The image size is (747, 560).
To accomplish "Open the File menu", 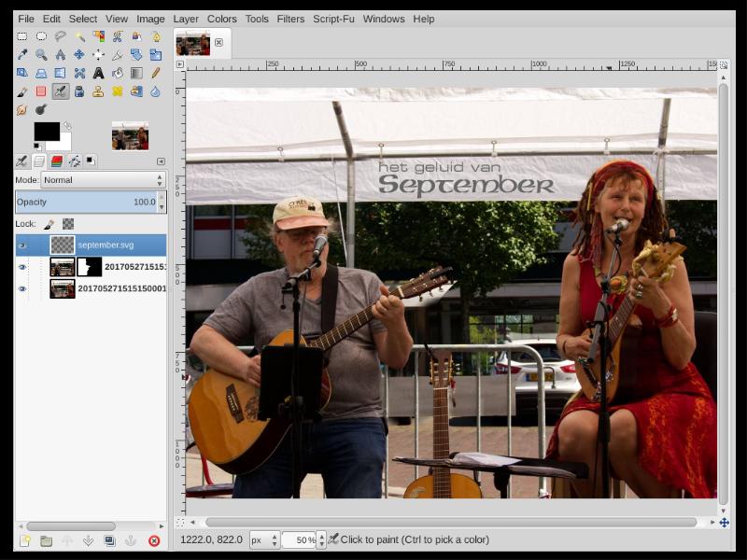I will pos(26,19).
